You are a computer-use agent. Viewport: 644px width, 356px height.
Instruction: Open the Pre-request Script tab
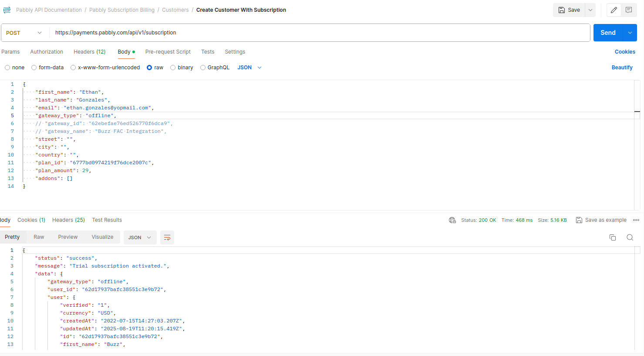(168, 52)
